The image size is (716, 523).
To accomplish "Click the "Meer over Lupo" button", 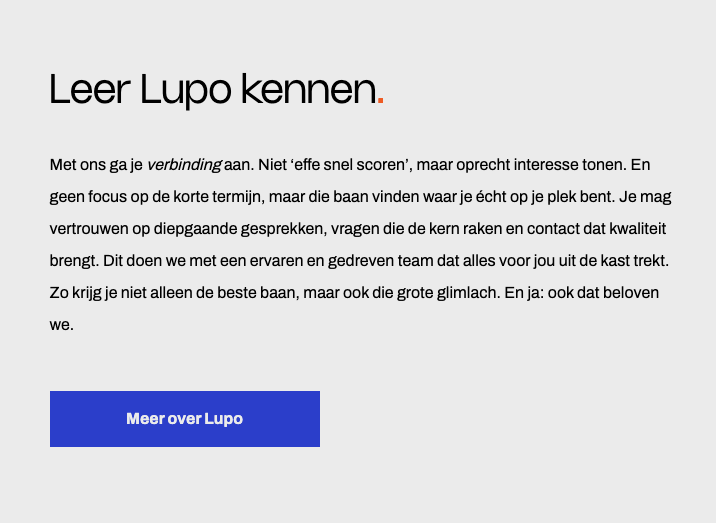I will [185, 419].
